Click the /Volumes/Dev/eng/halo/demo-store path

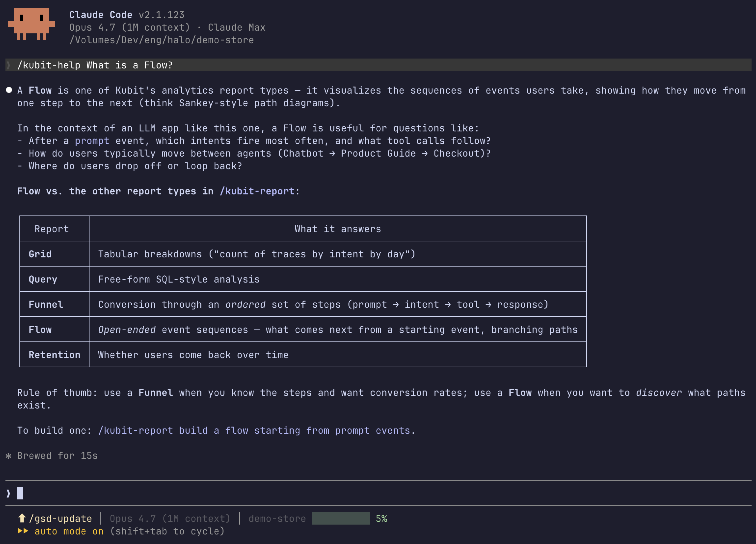[162, 40]
